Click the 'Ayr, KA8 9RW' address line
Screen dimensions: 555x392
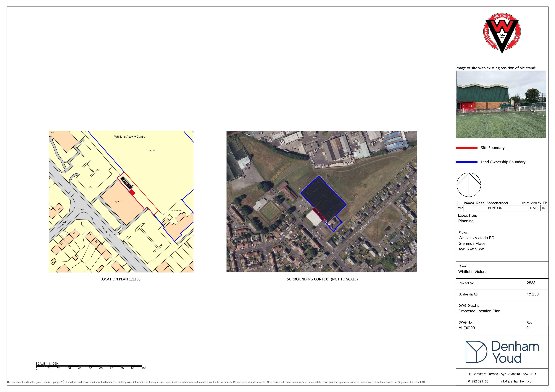471,249
